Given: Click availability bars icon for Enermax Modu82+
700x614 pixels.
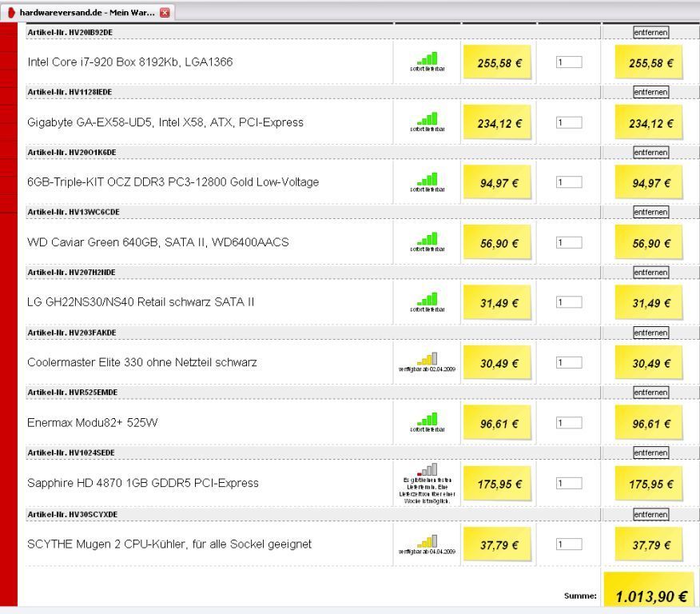Looking at the screenshot, I should tap(428, 419).
